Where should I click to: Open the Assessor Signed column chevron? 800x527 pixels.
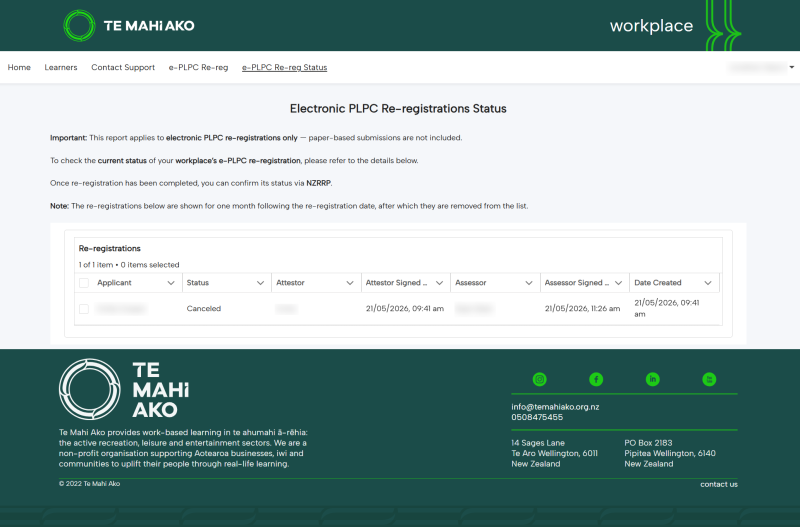pos(618,283)
